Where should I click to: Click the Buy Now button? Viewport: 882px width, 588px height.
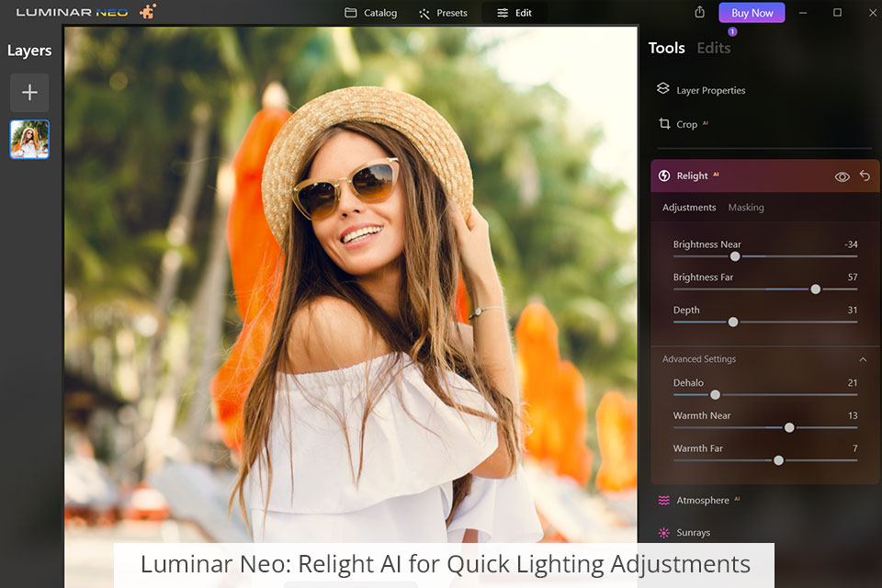[x=752, y=13]
